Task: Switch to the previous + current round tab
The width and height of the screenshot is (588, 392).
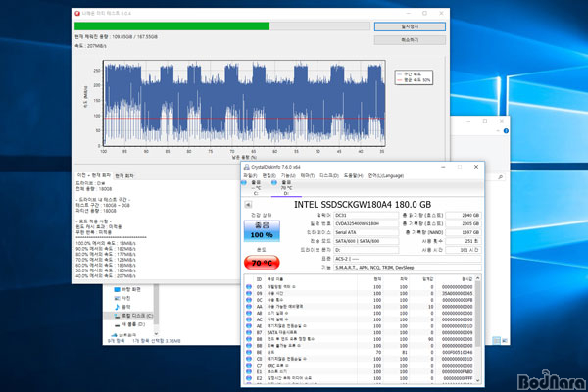Action: [x=93, y=175]
